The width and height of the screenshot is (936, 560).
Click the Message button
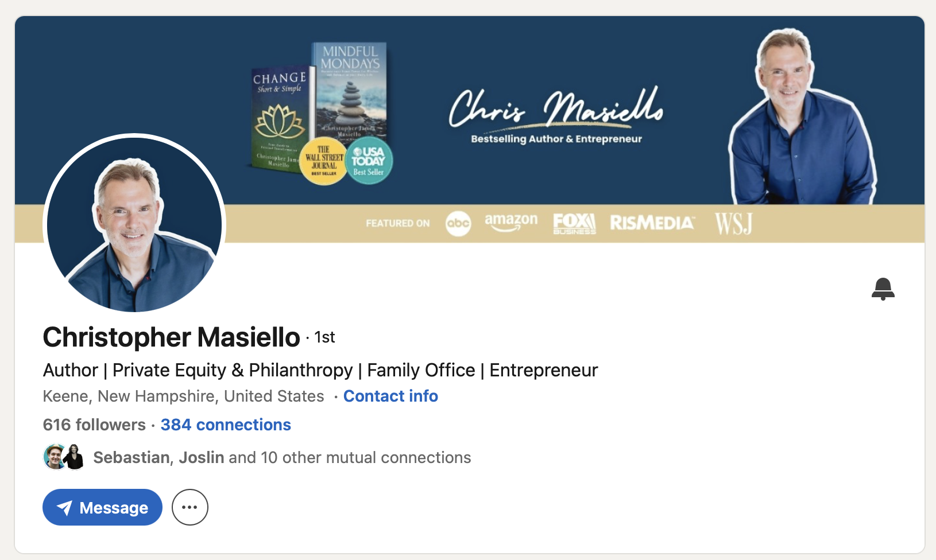click(102, 507)
